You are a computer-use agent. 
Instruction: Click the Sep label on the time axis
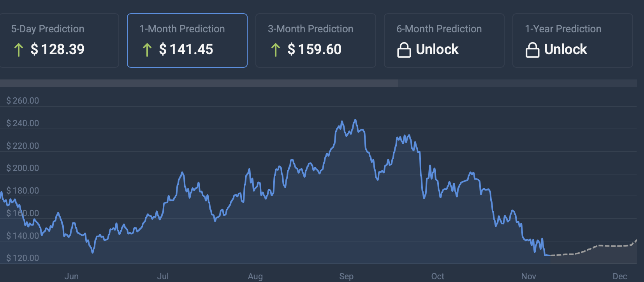(346, 276)
